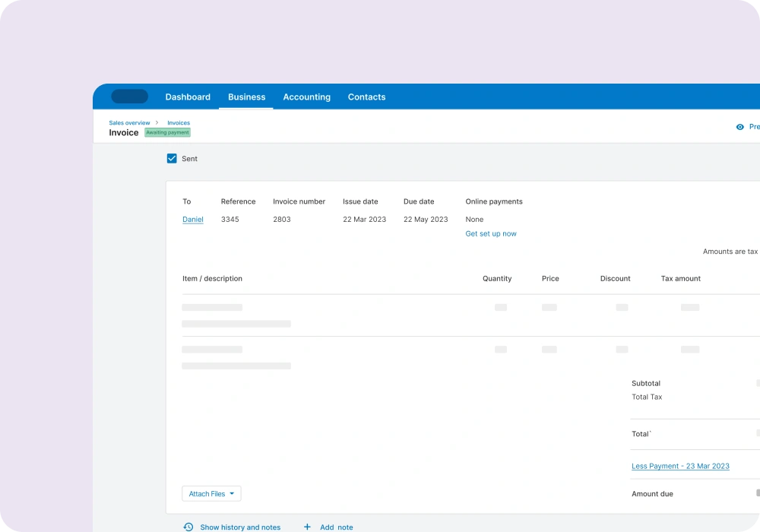This screenshot has height=532, width=760.
Task: Click the breadcrumb chevron separator
Action: tap(157, 122)
